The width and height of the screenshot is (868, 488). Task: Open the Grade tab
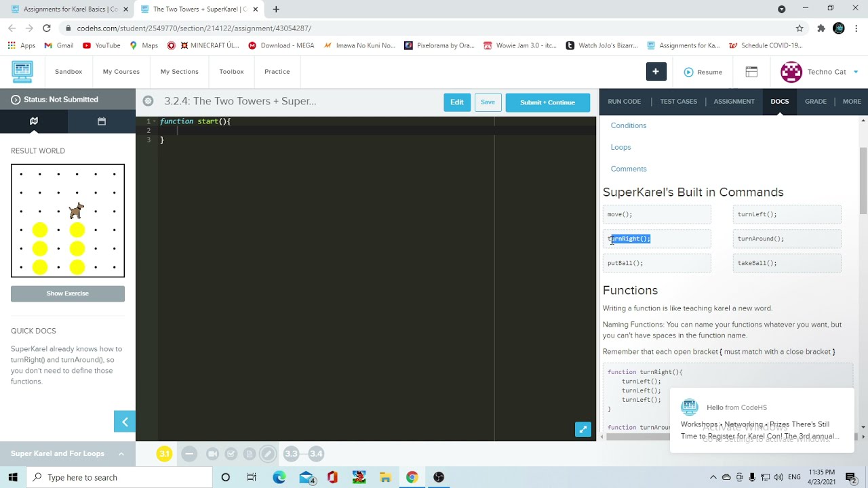815,101
